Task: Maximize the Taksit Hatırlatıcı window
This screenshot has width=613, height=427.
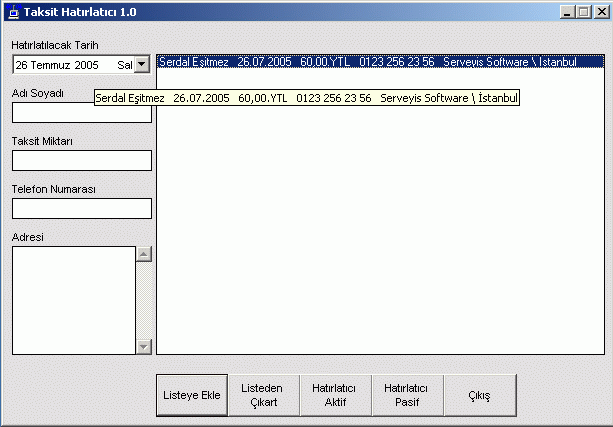Action: [x=583, y=13]
